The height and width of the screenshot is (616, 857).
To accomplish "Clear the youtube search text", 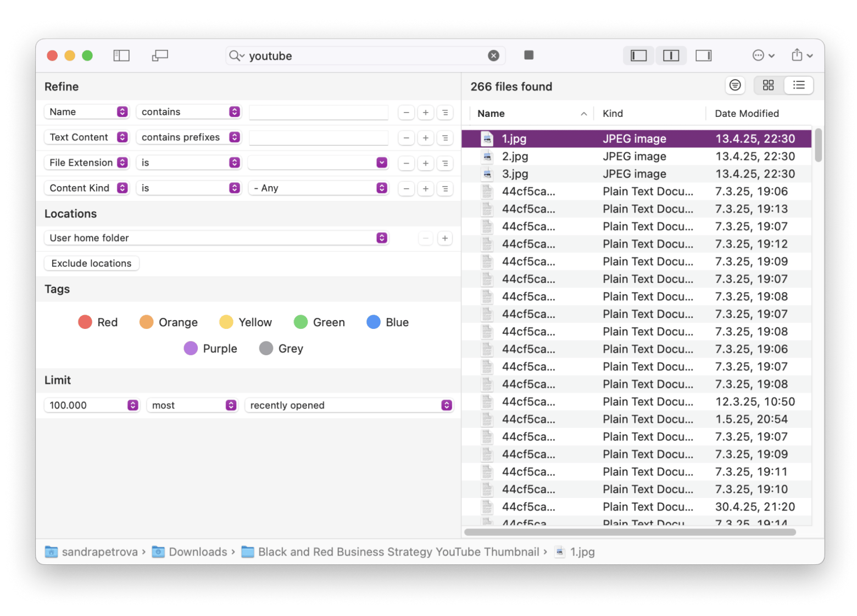I will 493,55.
